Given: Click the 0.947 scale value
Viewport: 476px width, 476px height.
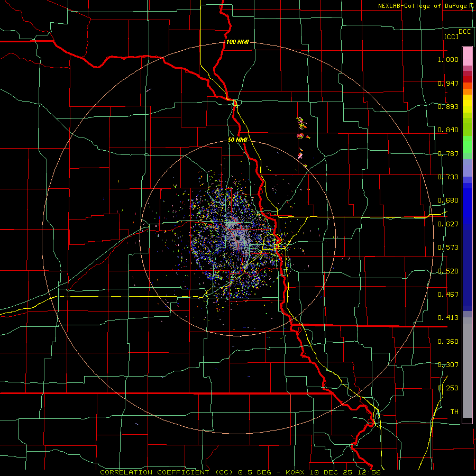Looking at the screenshot, I should tap(448, 83).
